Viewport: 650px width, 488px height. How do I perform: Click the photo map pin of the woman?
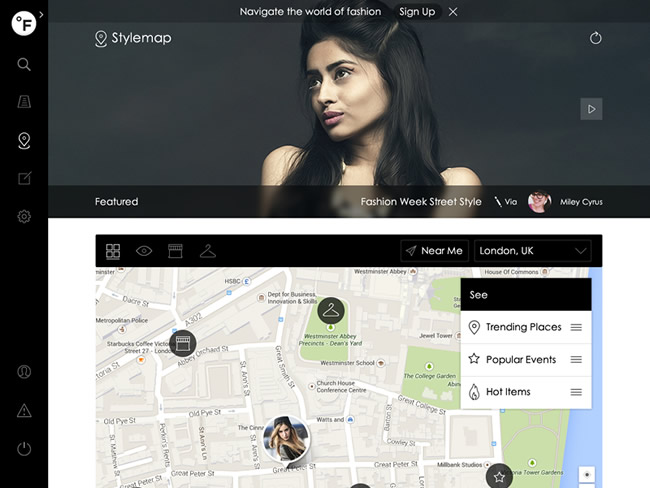[x=286, y=439]
